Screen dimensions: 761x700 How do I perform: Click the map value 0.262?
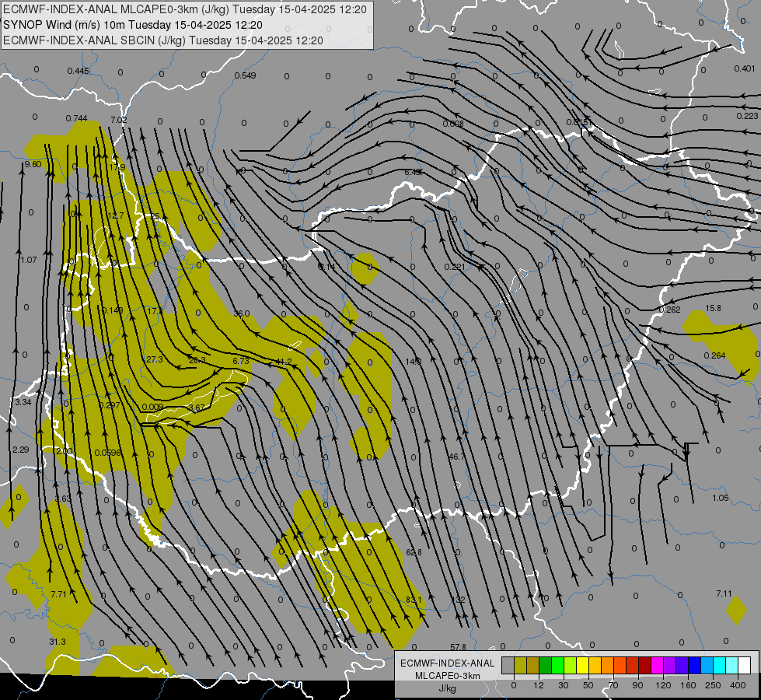click(x=670, y=310)
